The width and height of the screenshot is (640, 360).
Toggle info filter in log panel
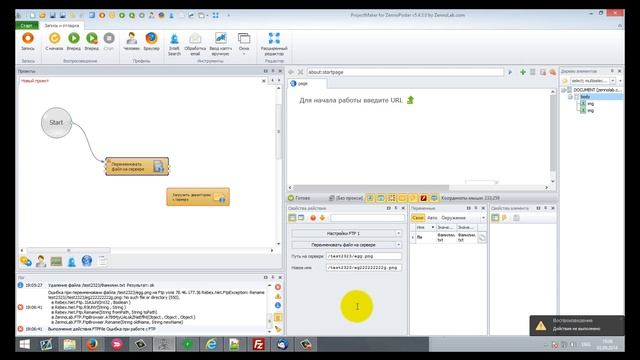click(278, 305)
